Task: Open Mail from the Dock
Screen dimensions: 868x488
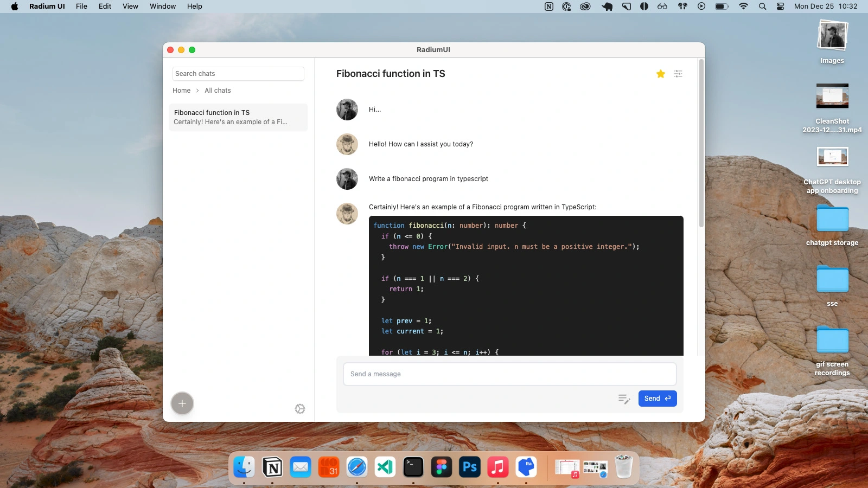Action: pyautogui.click(x=301, y=467)
